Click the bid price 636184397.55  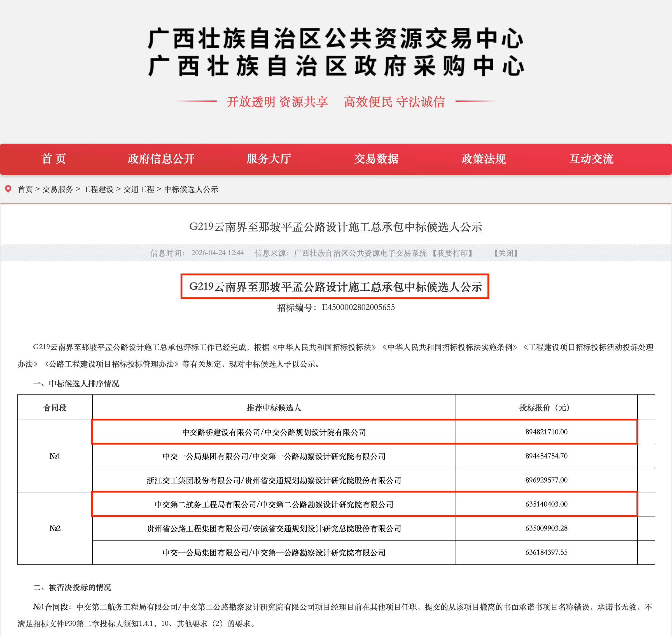[547, 552]
